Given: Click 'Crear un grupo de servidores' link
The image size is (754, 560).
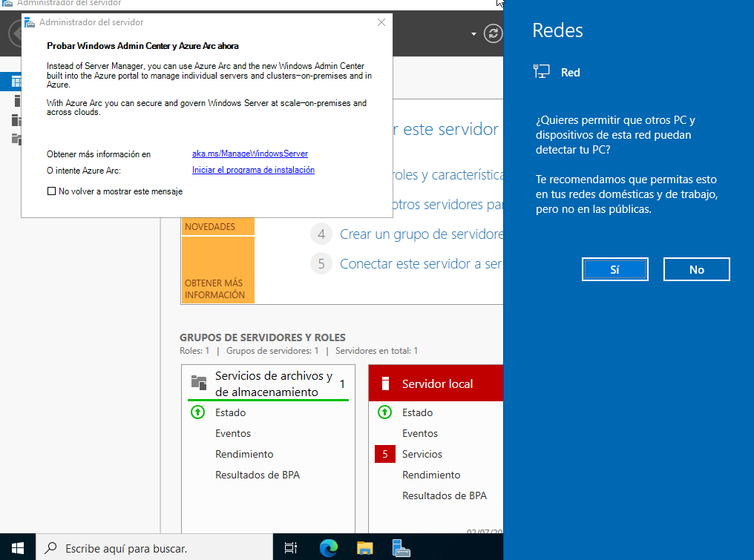Looking at the screenshot, I should 422,234.
